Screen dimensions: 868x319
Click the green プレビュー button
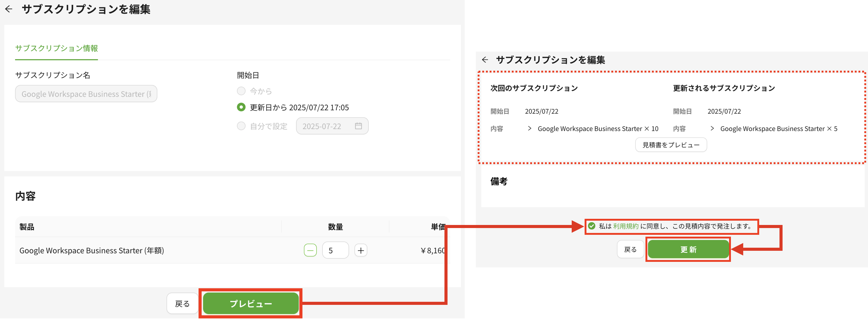tap(251, 304)
